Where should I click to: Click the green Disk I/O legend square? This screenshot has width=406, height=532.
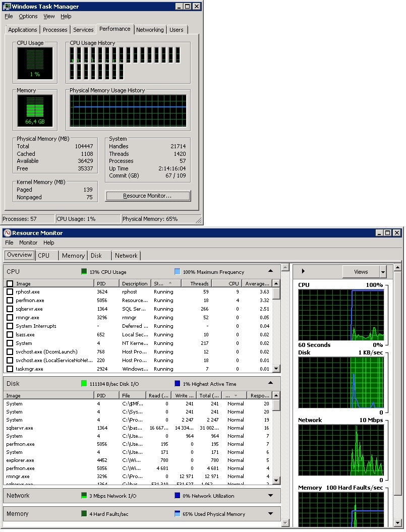pyautogui.click(x=84, y=383)
